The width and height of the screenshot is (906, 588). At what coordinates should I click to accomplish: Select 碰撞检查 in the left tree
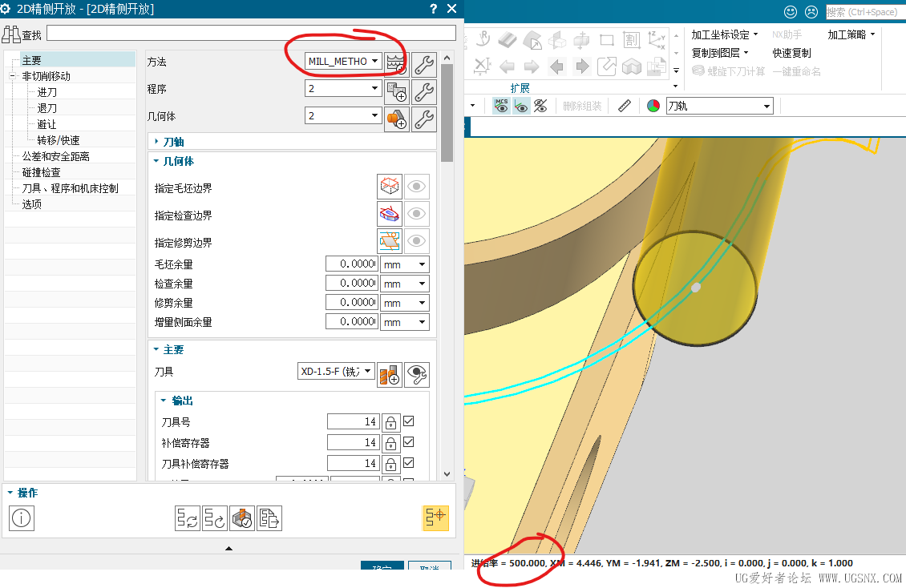[x=41, y=172]
